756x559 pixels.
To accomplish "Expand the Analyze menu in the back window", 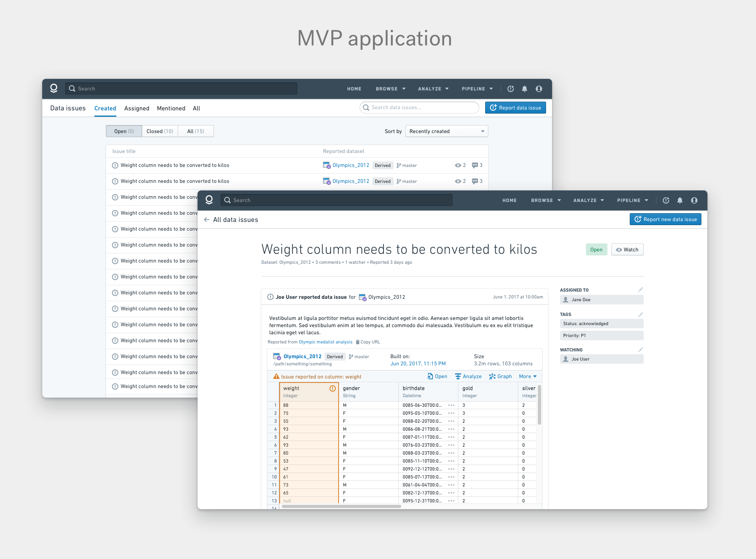I will (433, 89).
